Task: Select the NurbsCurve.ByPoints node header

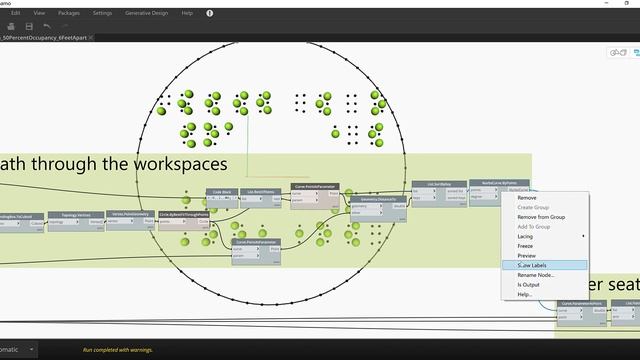Action: tap(499, 183)
